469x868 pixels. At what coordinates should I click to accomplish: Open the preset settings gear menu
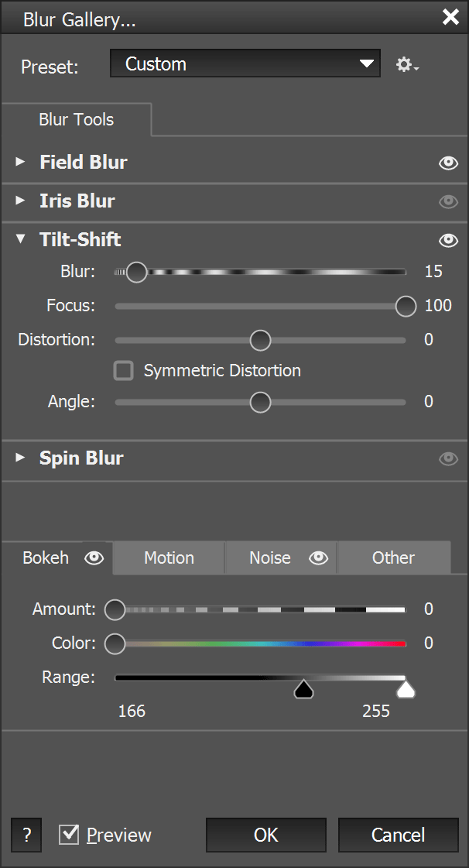tap(406, 65)
